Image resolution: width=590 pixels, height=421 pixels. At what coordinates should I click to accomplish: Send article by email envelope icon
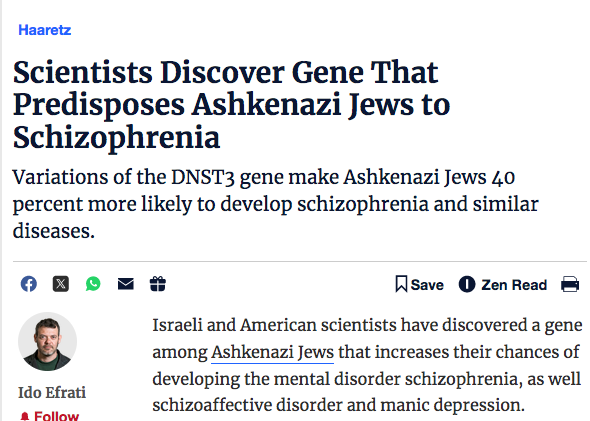[x=126, y=284]
